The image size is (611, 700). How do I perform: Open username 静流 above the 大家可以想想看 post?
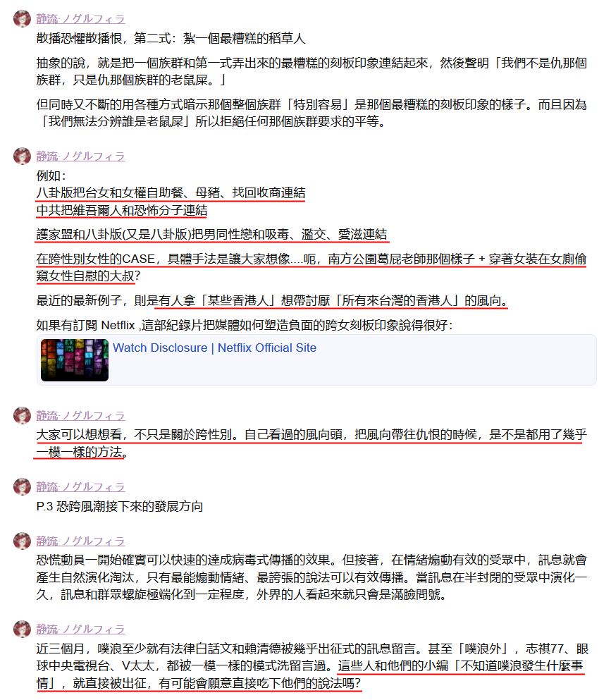(80, 416)
